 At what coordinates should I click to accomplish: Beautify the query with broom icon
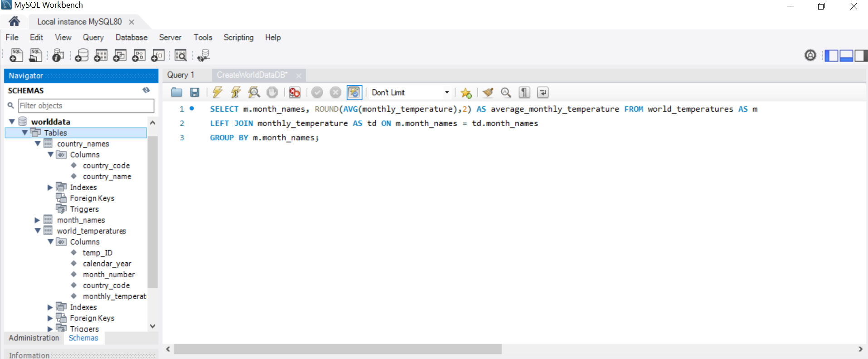tap(488, 93)
